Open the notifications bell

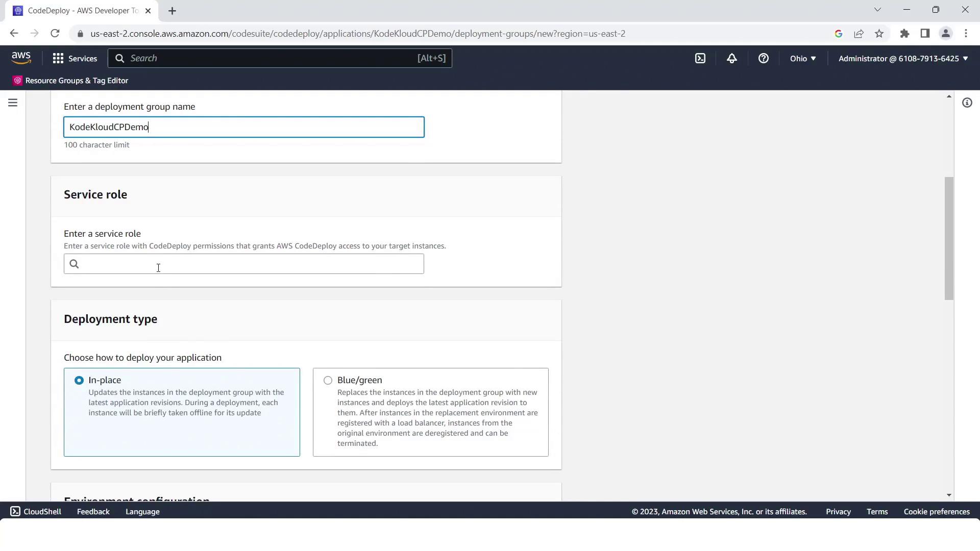point(732,59)
